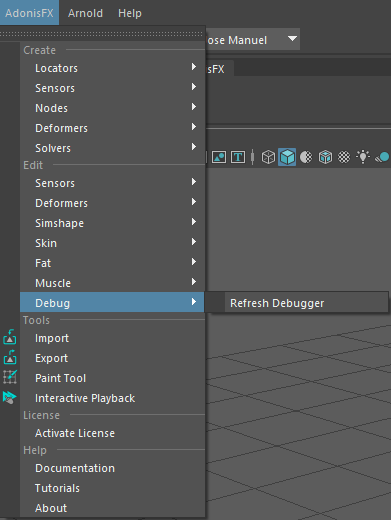
Task: Open the Fat submenu
Action: pos(112,263)
